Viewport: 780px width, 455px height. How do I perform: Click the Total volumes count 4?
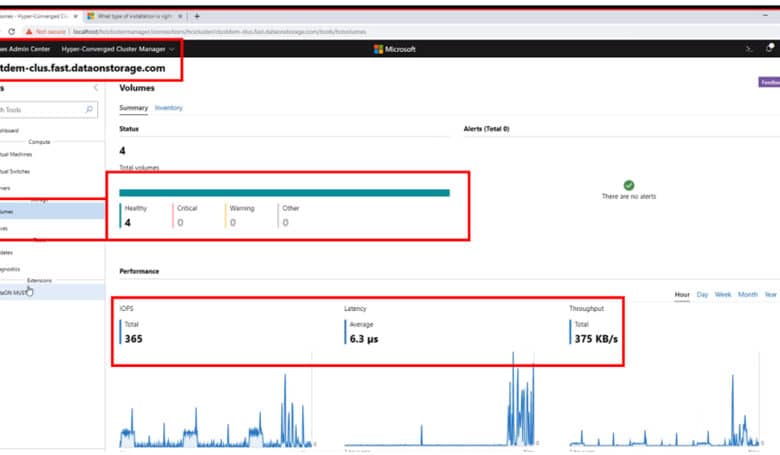click(122, 151)
